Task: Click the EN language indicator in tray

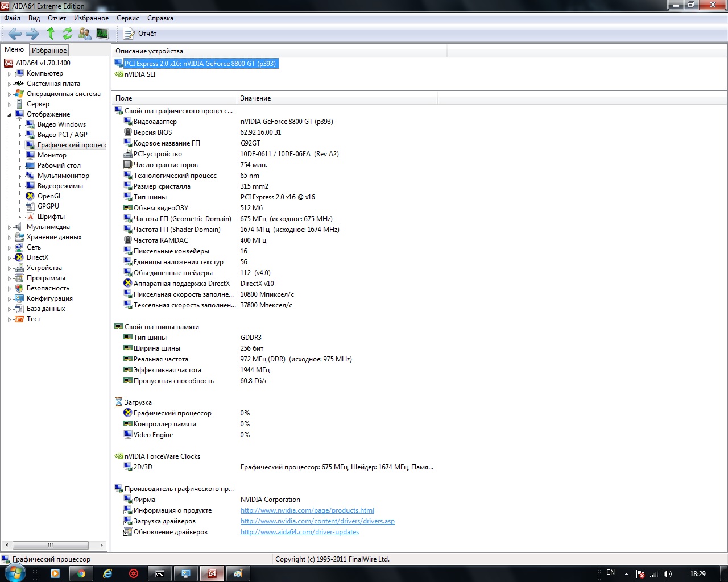Action: (610, 573)
